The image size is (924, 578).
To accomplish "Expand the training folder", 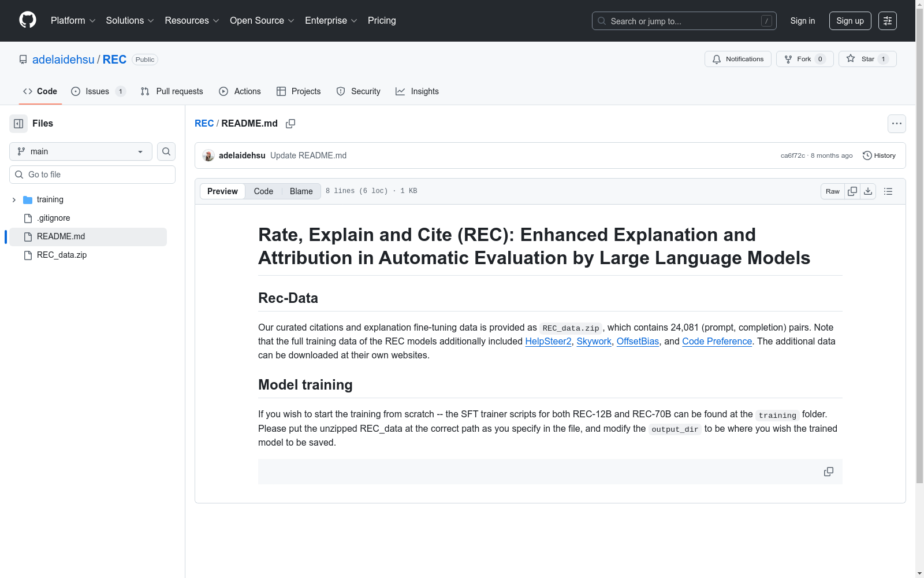I will (14, 200).
